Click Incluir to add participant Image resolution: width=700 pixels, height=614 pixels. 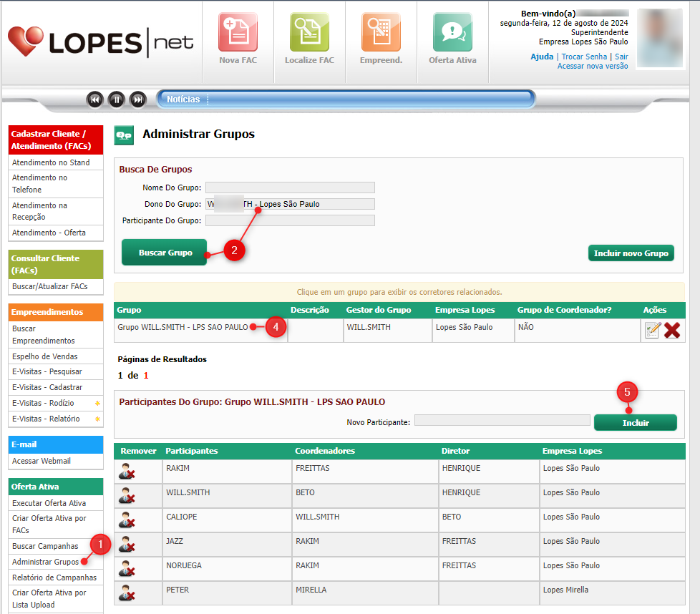(635, 423)
